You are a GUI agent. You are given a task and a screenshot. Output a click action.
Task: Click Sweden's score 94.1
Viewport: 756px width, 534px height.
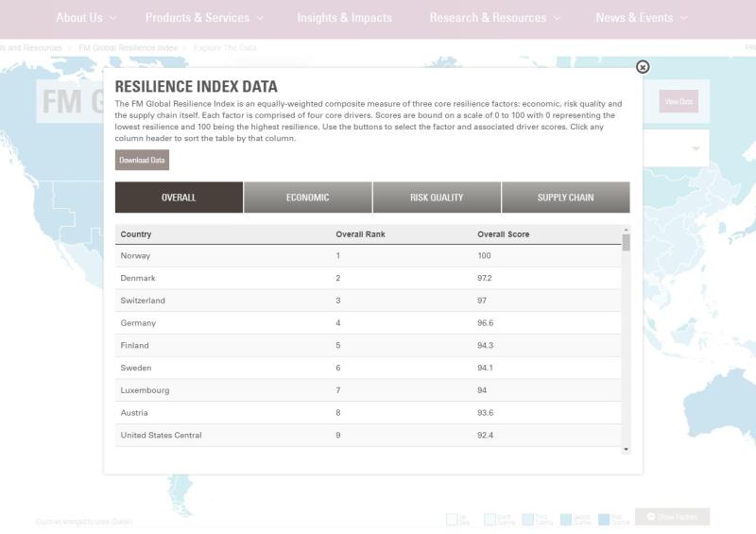(x=485, y=368)
